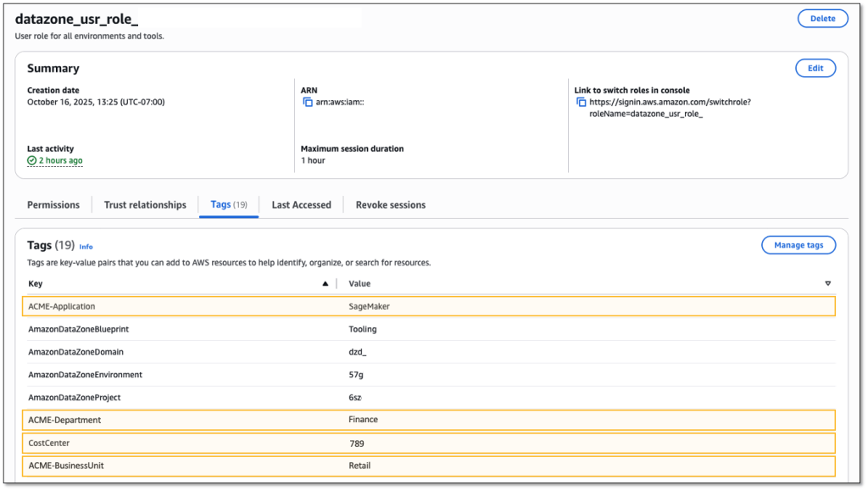Screen dimensions: 868x491
Task: Sort tags by Key ascending arrow
Action: (325, 284)
